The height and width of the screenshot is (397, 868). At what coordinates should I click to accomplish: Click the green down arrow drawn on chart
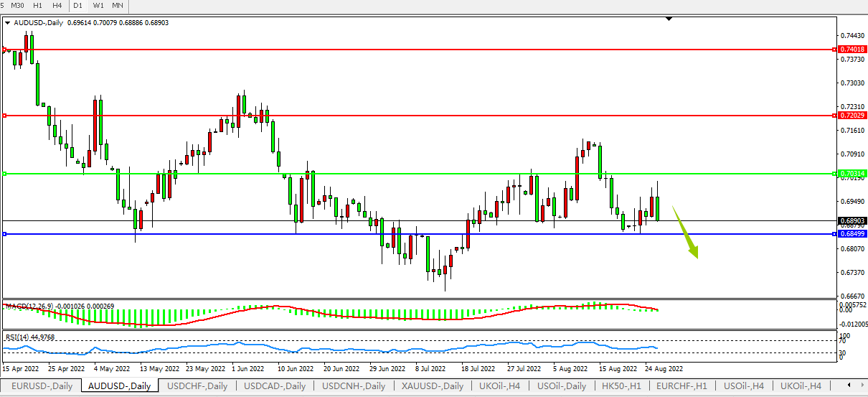point(686,233)
